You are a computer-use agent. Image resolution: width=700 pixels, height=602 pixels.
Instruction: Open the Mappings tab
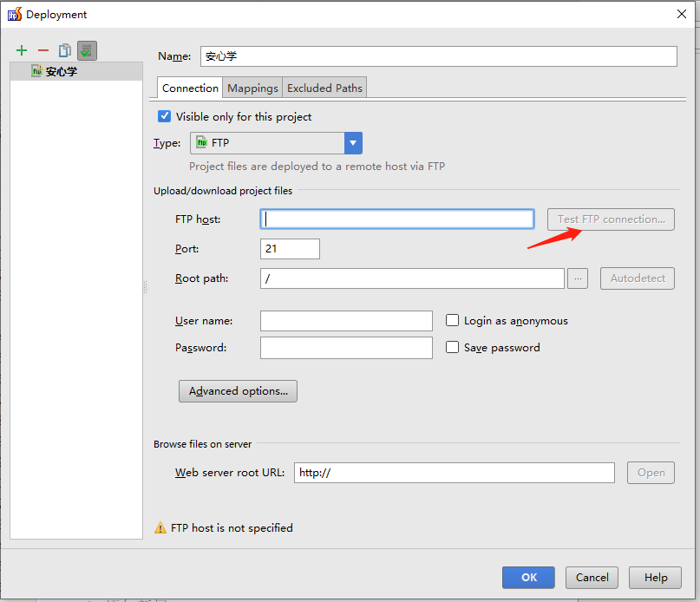(252, 88)
